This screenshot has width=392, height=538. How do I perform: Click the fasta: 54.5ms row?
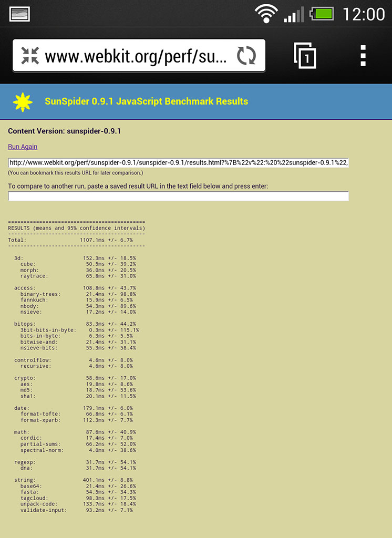78,492
